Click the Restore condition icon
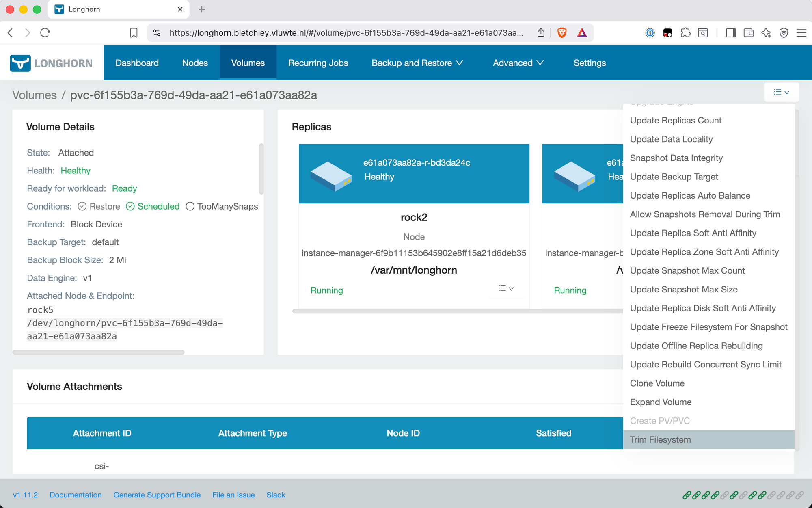Viewport: 812px width, 508px height. pos(82,206)
